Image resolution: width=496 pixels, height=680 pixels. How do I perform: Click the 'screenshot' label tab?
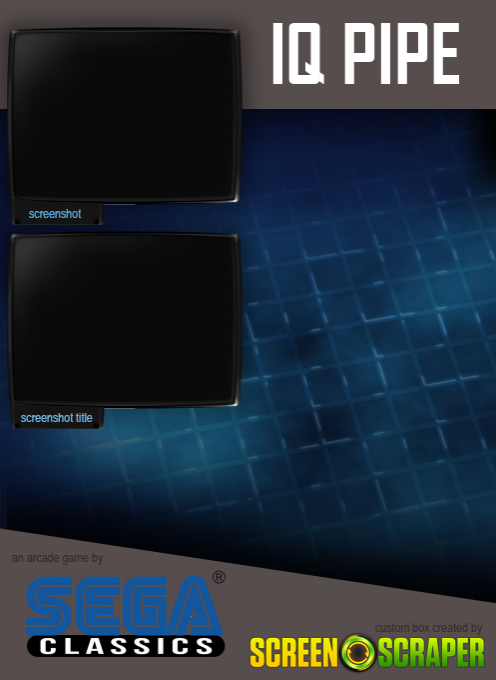pyautogui.click(x=57, y=214)
